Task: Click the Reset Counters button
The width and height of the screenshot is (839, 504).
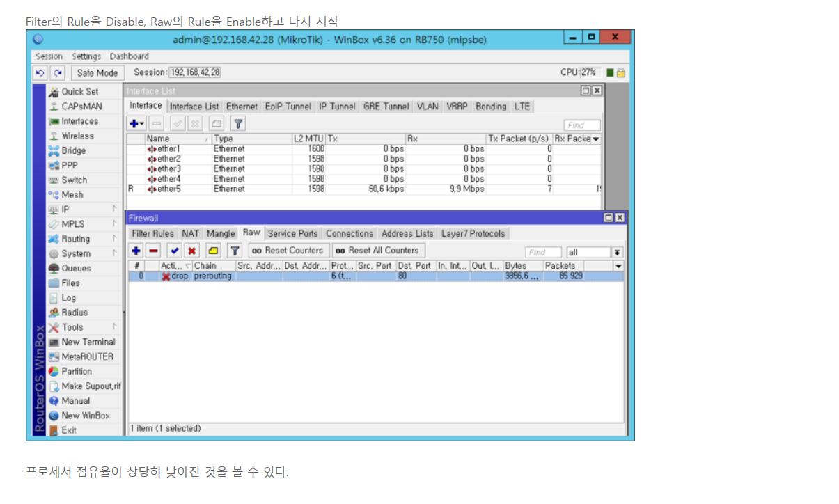Action: click(x=288, y=251)
